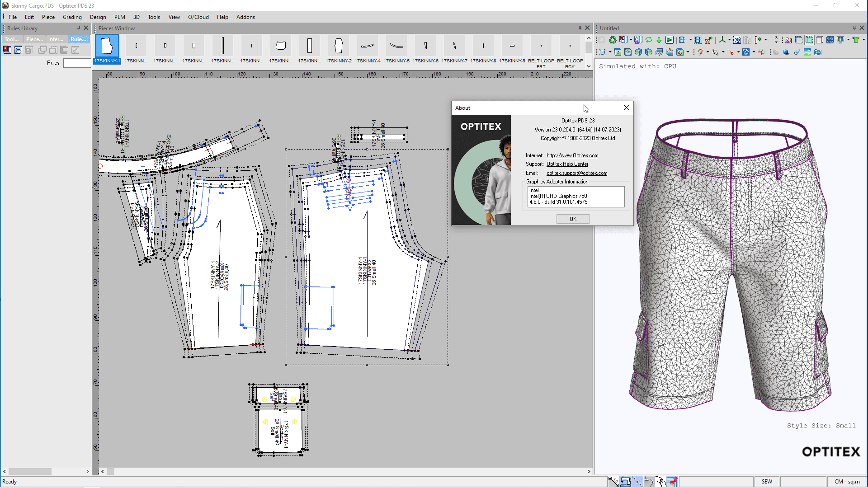Open the monitor display dropdown arrow
The width and height of the screenshot is (868, 488).
tap(848, 40)
